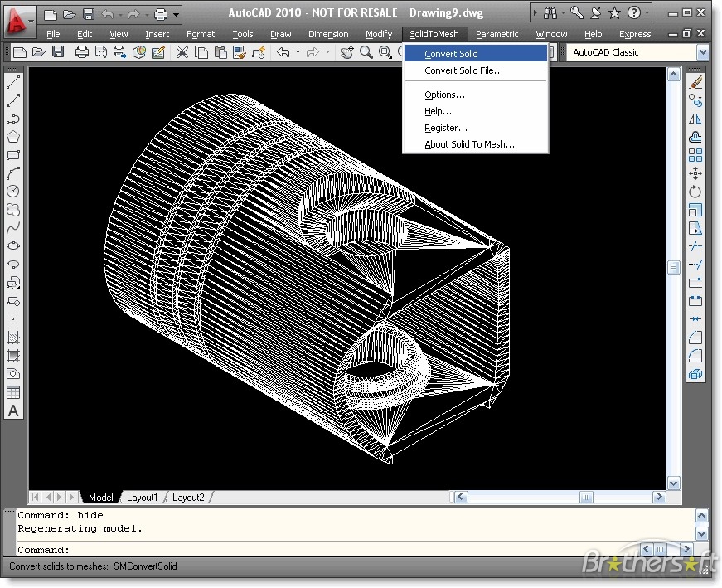This screenshot has width=722, height=588.
Task: Click the Explode tool
Action: [x=695, y=374]
